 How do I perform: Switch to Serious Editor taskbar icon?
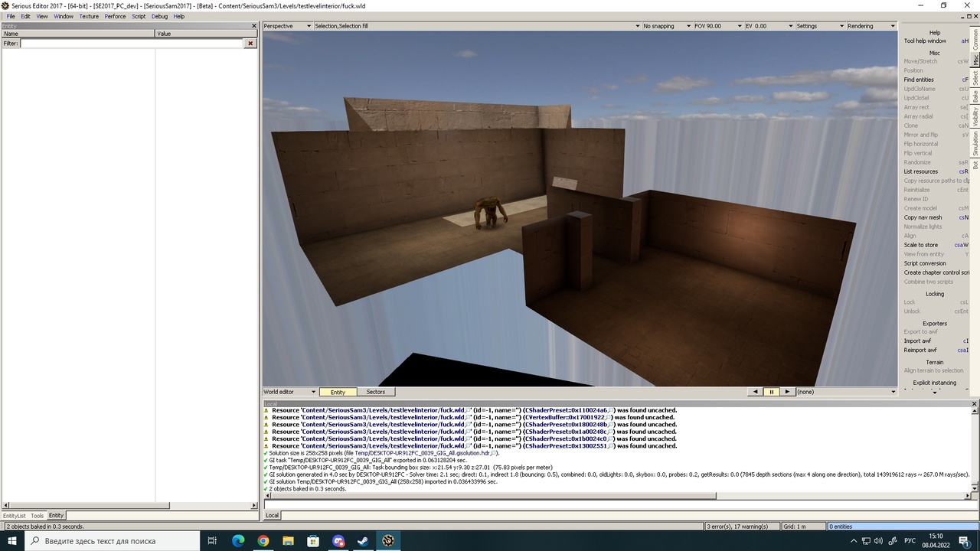(x=388, y=541)
